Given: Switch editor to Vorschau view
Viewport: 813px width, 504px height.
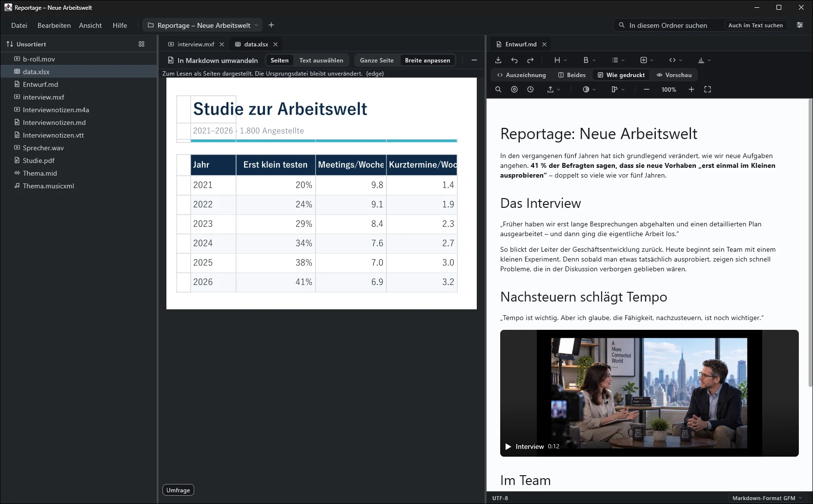Looking at the screenshot, I should tap(674, 75).
